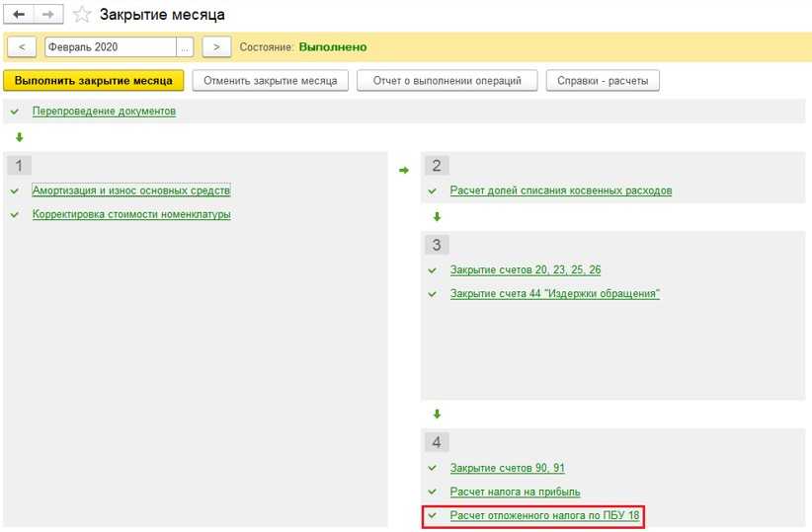Click the back navigation arrow icon
This screenshot has width=812, height=532.
tap(19, 15)
